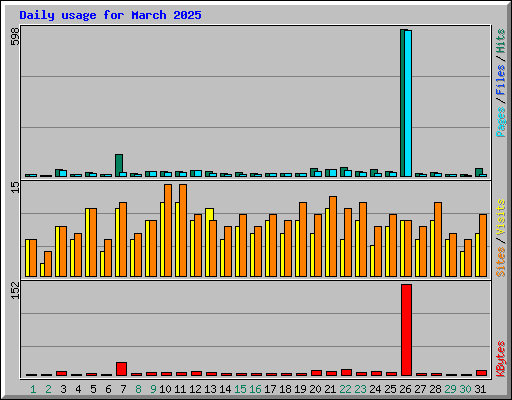Click the Pages legend label

pos(501,122)
